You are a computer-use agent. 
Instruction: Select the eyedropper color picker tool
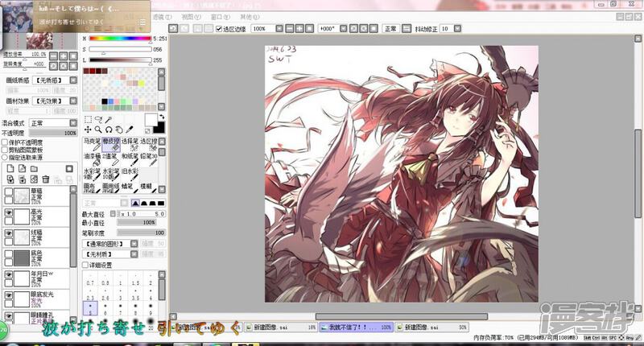130,130
